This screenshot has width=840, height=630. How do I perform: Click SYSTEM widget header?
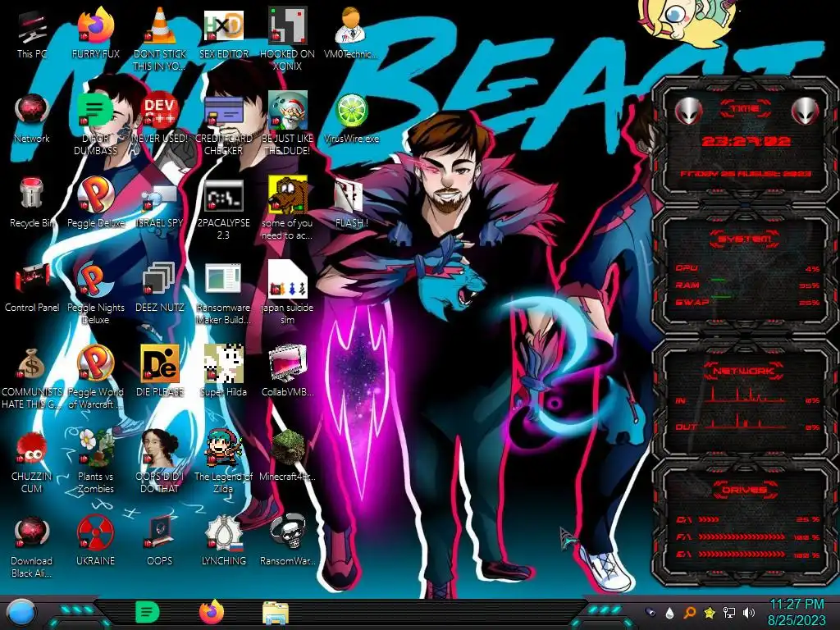coord(745,239)
